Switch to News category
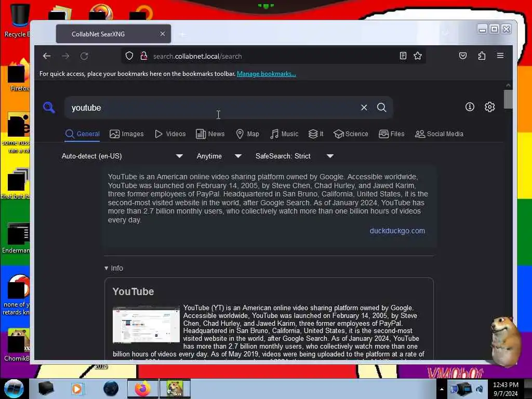532x399 pixels. 210,134
